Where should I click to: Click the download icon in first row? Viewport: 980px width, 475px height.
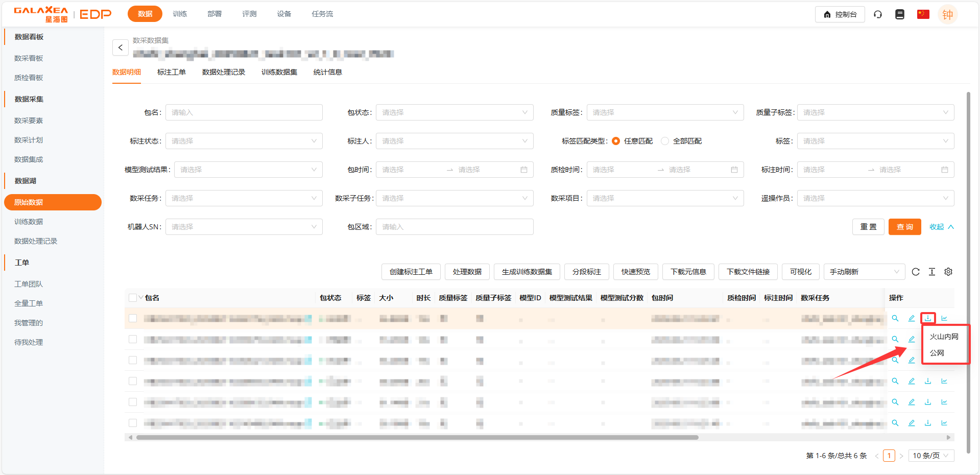[927, 318]
